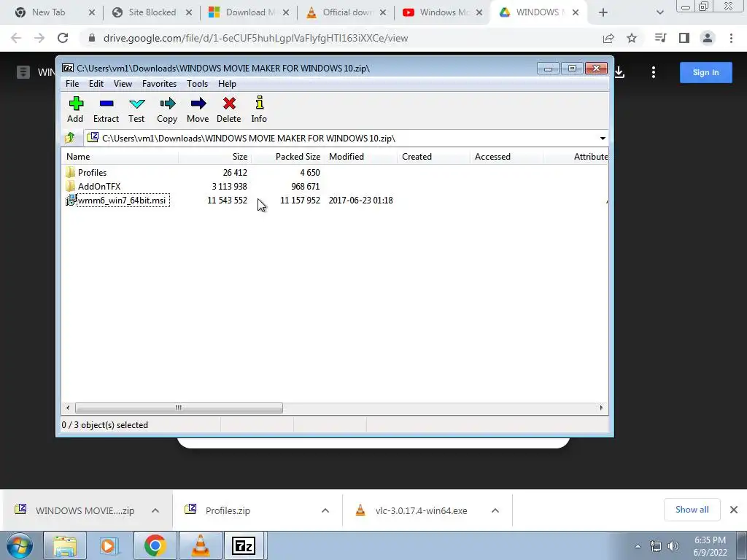Open the Tools menu
The image size is (747, 560).
(x=197, y=84)
